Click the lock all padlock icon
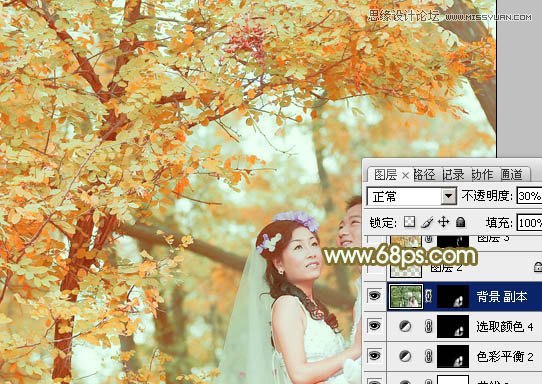This screenshot has width=542, height=384. pyautogui.click(x=460, y=222)
